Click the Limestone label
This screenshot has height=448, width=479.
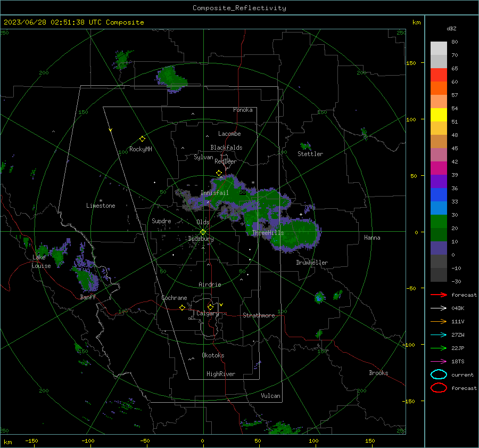click(x=101, y=206)
